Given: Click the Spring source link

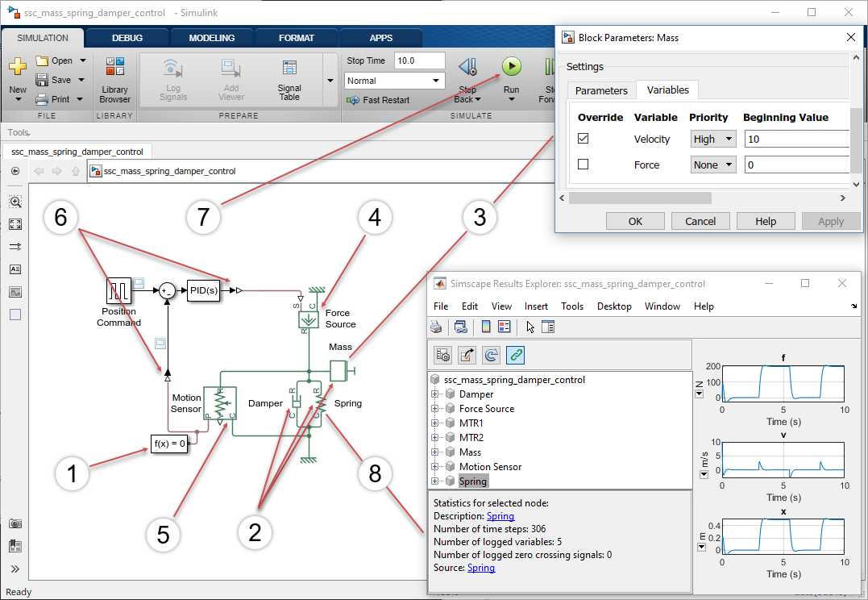Looking at the screenshot, I should tap(481, 567).
